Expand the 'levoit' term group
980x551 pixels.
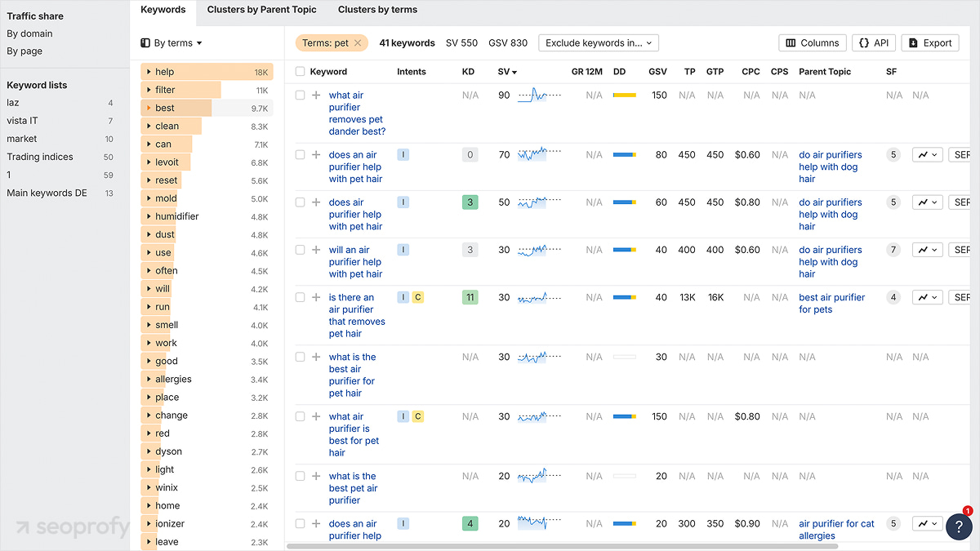149,162
